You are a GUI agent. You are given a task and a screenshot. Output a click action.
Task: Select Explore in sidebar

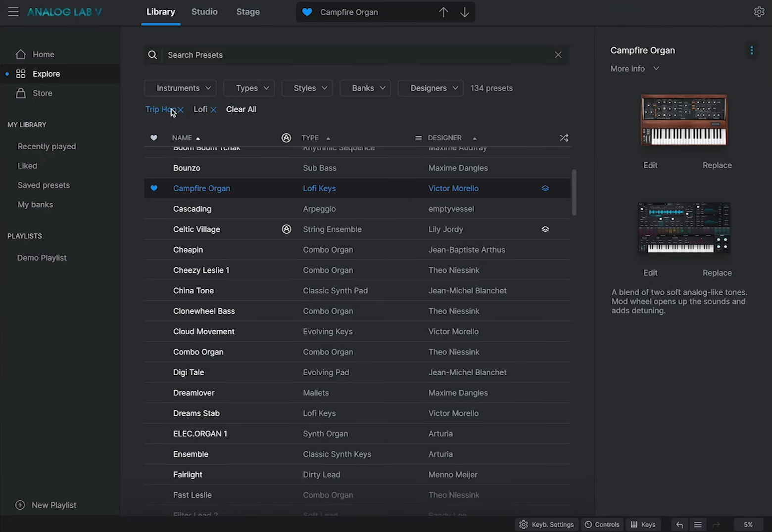(x=60, y=74)
